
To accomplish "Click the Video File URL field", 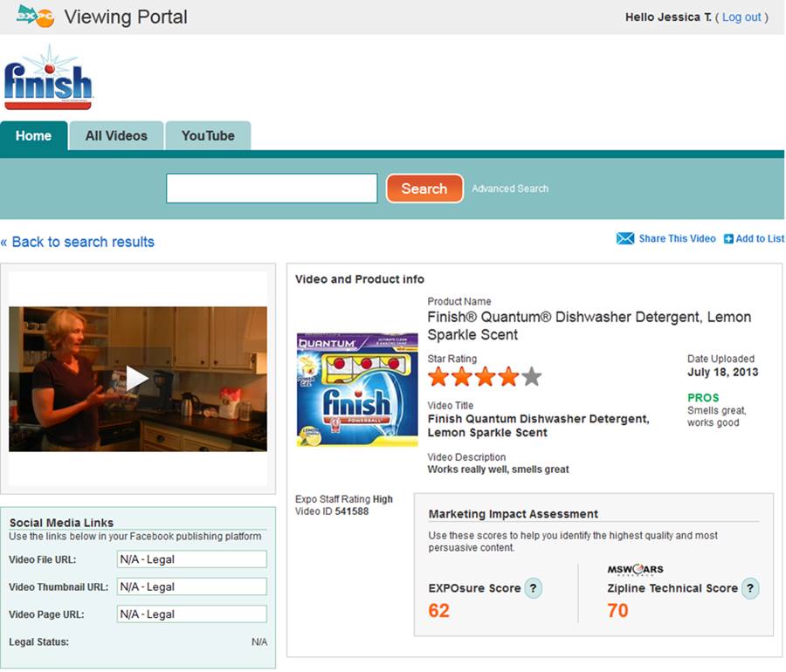I will [192, 559].
